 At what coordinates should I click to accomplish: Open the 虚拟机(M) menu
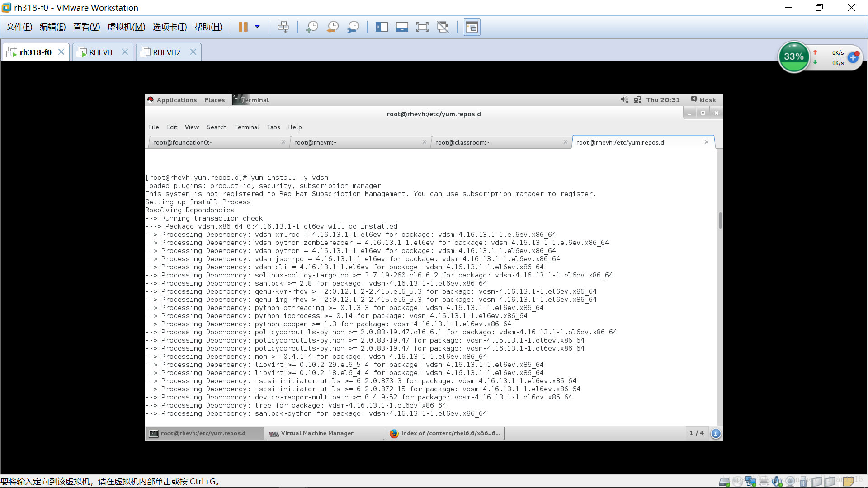pyautogui.click(x=126, y=27)
